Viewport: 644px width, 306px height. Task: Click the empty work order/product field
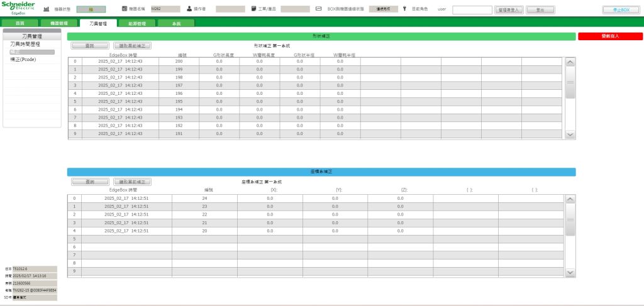click(x=295, y=9)
